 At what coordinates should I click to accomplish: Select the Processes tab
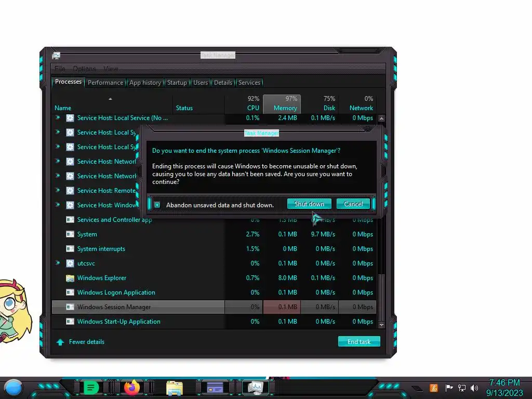click(68, 82)
